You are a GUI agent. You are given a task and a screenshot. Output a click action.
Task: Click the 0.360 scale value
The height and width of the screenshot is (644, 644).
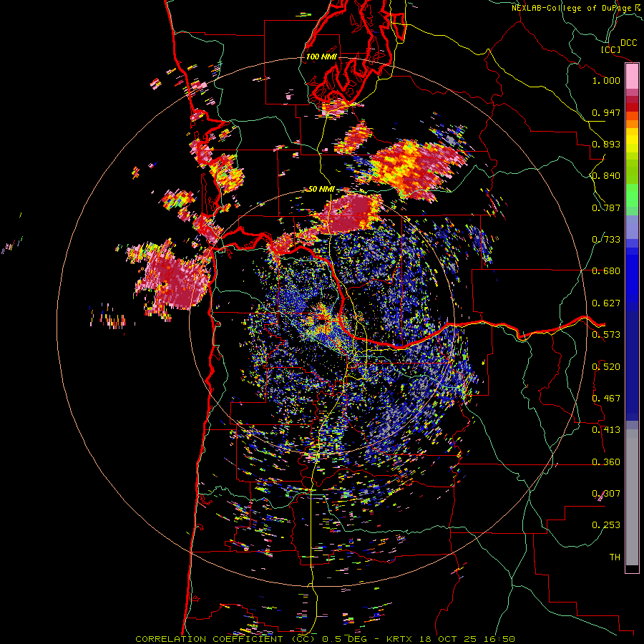tap(606, 462)
